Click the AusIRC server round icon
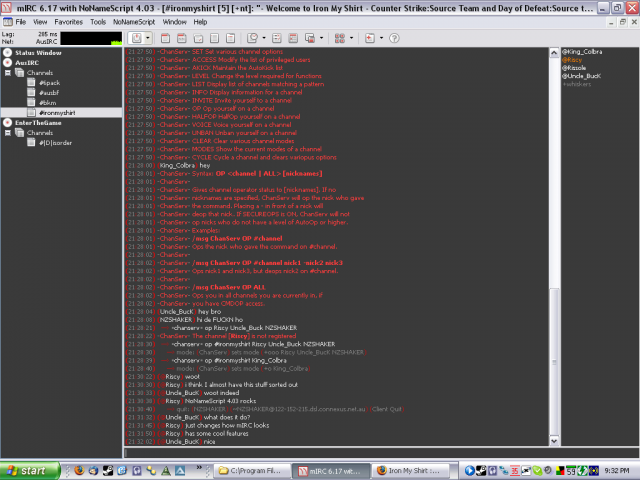Image resolution: width=640 pixels, height=480 pixels. pos(7,62)
